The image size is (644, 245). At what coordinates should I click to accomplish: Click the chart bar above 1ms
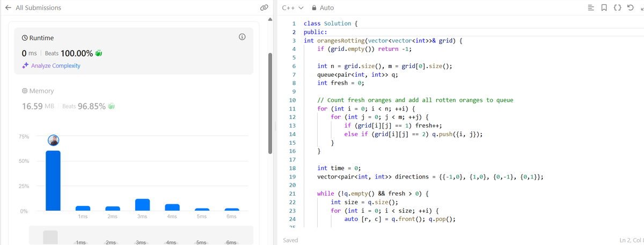click(83, 208)
